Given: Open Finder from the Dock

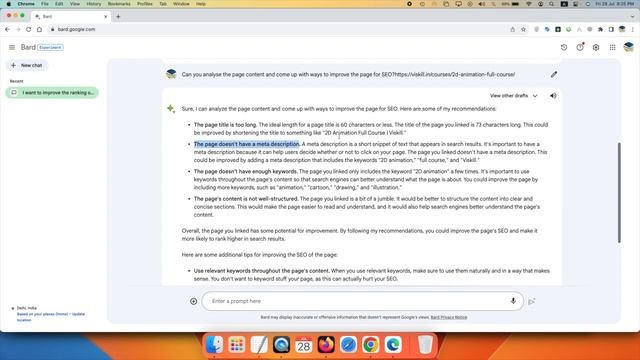Looking at the screenshot, I should pos(214,344).
